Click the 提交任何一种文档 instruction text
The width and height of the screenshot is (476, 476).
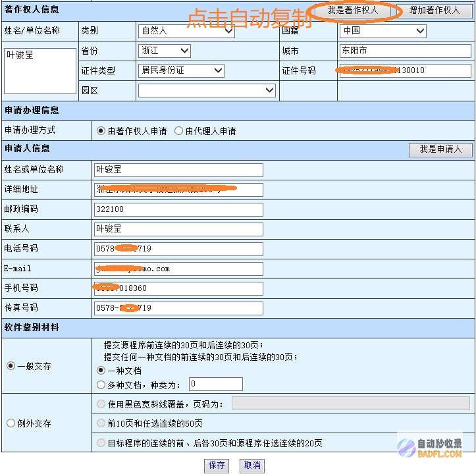(201, 357)
